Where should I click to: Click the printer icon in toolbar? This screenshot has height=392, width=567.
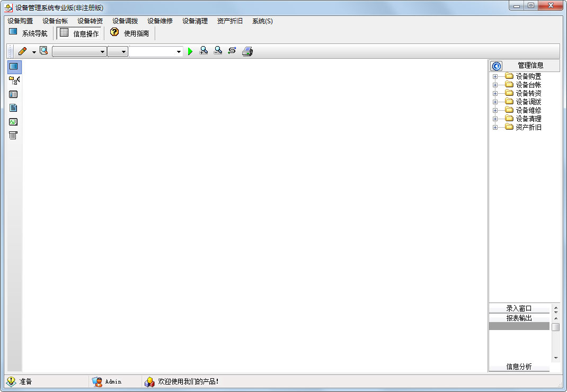click(247, 51)
